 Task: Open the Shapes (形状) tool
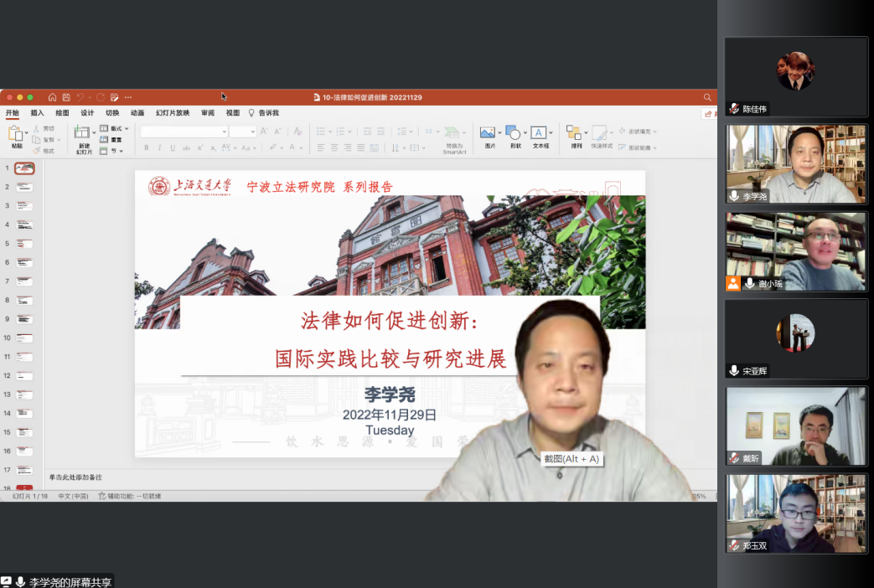(x=513, y=132)
